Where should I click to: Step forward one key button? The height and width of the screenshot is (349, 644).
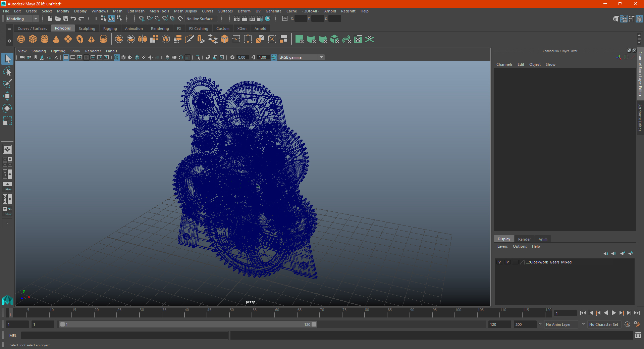pos(622,313)
